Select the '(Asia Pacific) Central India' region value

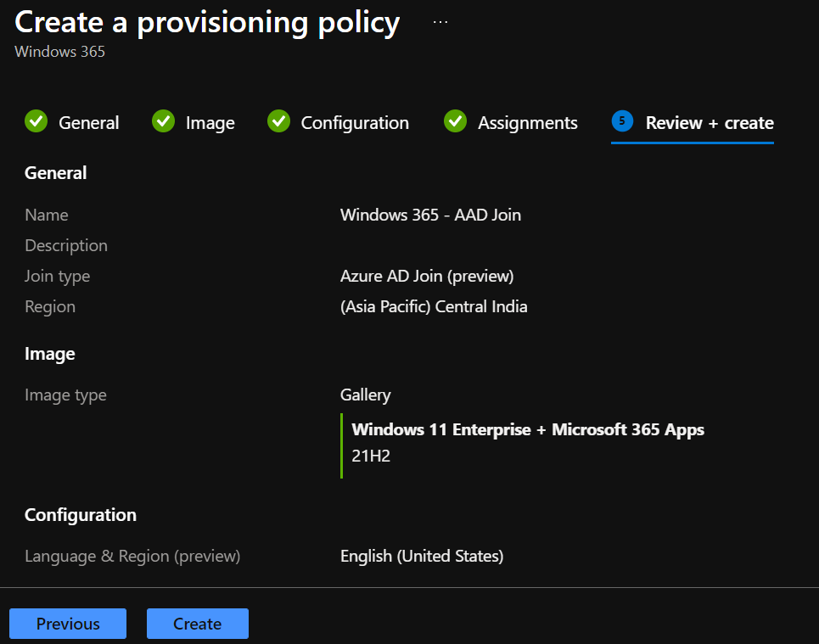pos(434,306)
